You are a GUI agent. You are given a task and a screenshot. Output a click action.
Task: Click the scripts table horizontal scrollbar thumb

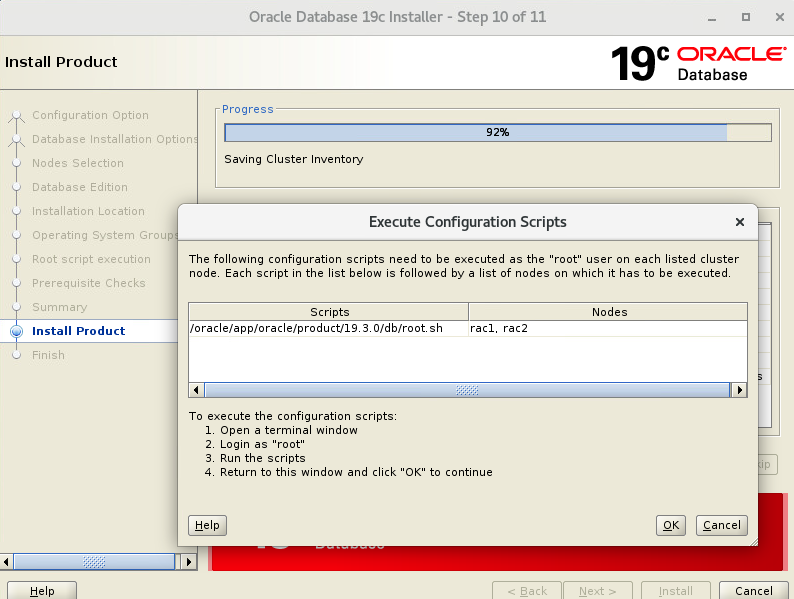[x=466, y=390]
